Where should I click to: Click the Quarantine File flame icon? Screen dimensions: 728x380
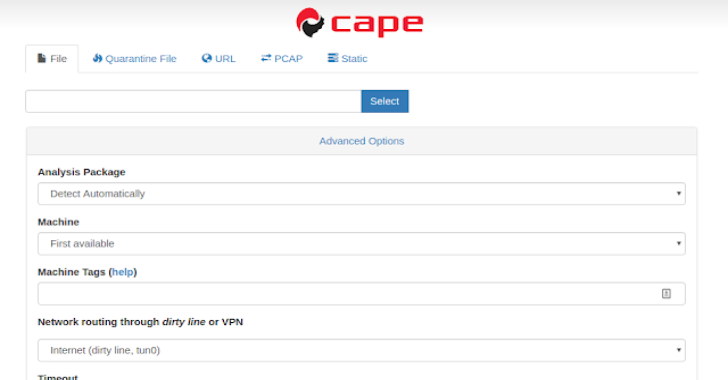coord(97,58)
